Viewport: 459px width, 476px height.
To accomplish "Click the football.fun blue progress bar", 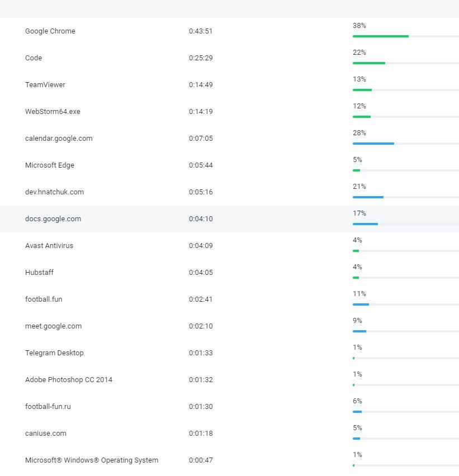I will 361,304.
